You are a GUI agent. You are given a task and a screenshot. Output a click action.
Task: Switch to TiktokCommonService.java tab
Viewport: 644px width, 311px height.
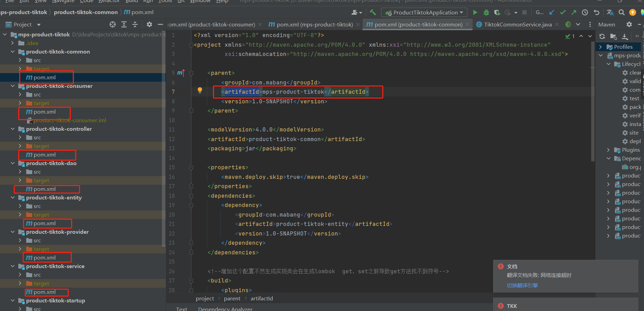(x=518, y=24)
